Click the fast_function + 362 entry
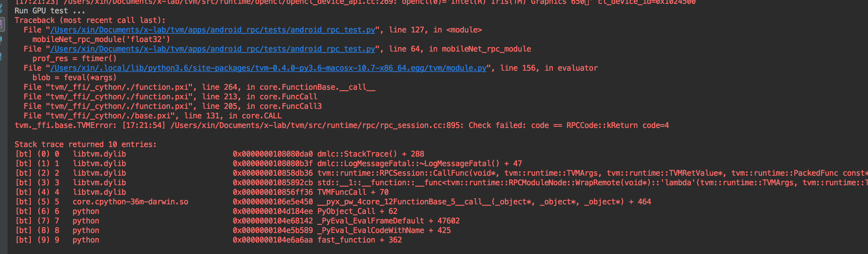 360,240
